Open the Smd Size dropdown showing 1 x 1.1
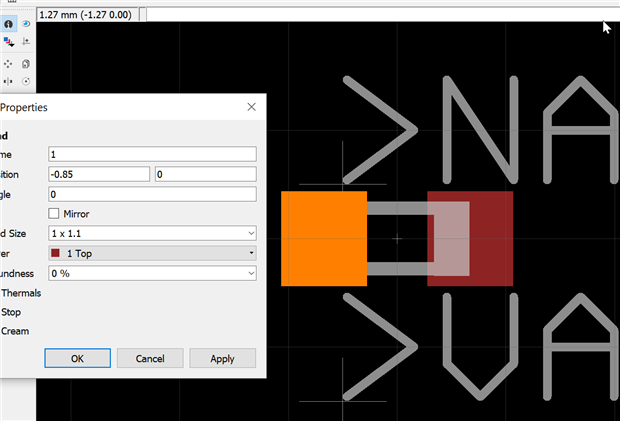This screenshot has height=421, width=620. click(152, 233)
